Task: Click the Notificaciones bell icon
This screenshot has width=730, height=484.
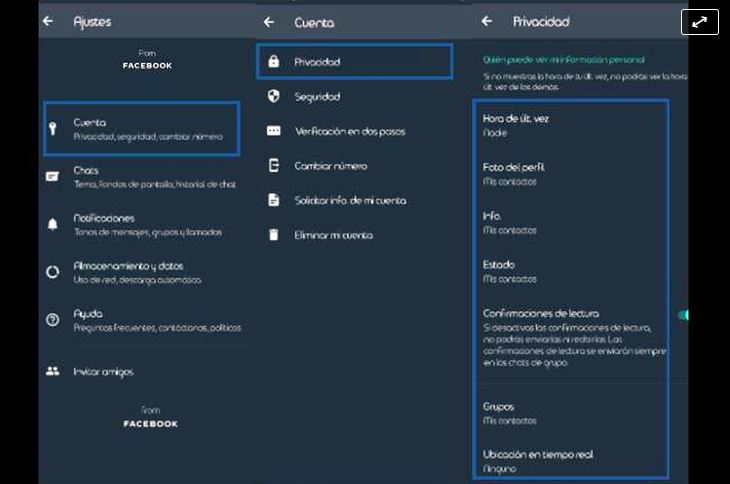Action: click(x=53, y=224)
